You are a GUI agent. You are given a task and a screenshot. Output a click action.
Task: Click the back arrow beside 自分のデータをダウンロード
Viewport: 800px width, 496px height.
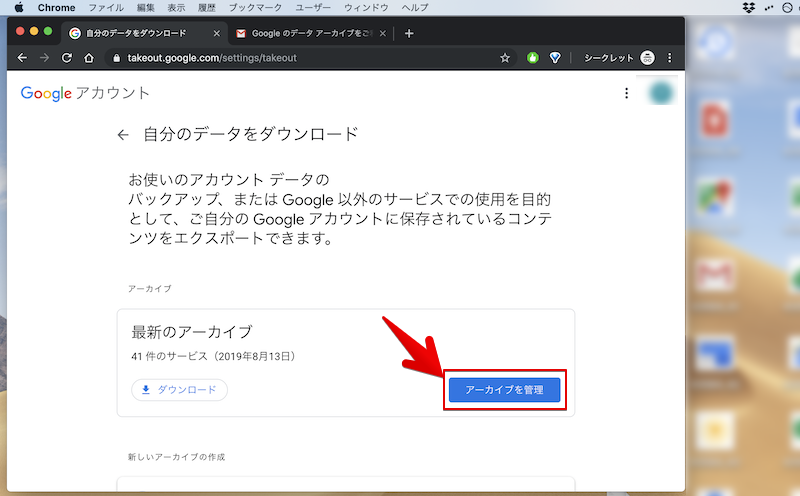(x=123, y=134)
